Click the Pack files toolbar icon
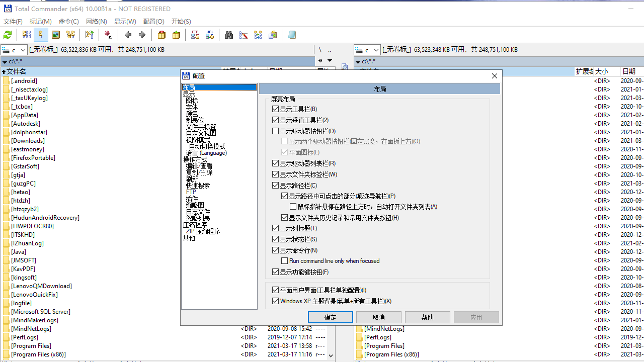Viewport: 644px width, 362px height. tap(161, 35)
